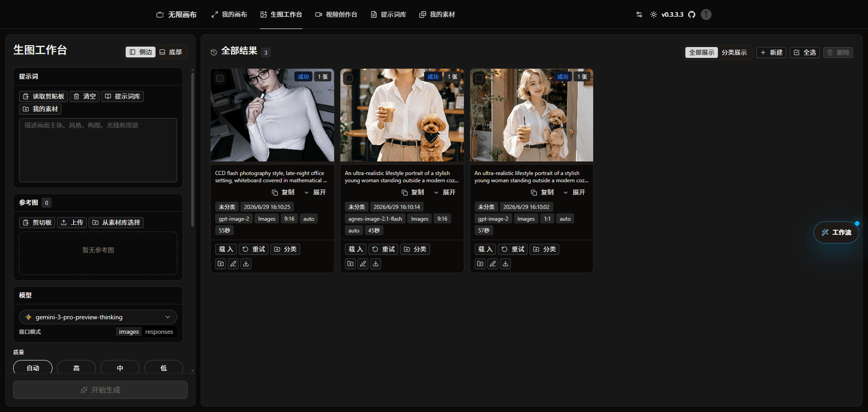Click 读取剪贴板 button in prompt panel
This screenshot has height=412, width=868.
coord(43,96)
